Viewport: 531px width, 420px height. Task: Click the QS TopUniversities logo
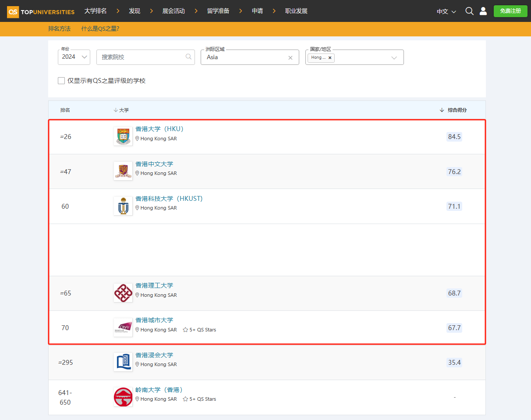click(41, 12)
